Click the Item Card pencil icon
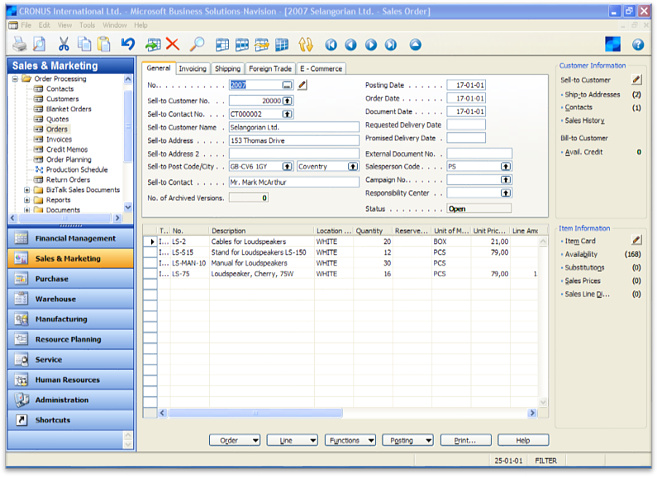Viewport: 657px width, 477px height. [636, 240]
